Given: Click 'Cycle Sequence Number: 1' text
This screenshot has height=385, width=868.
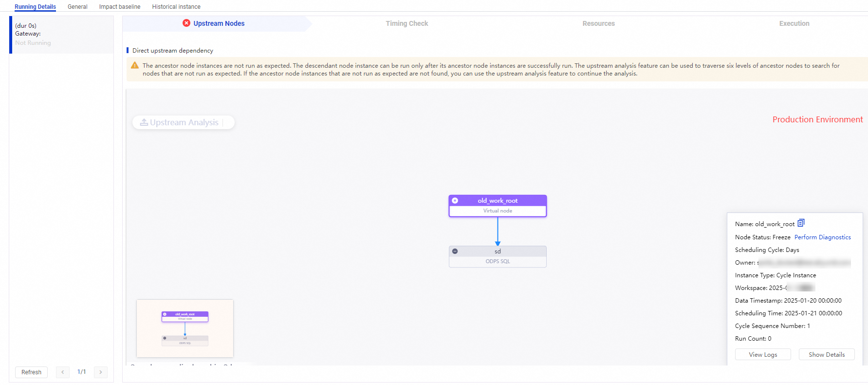Looking at the screenshot, I should click(x=773, y=326).
